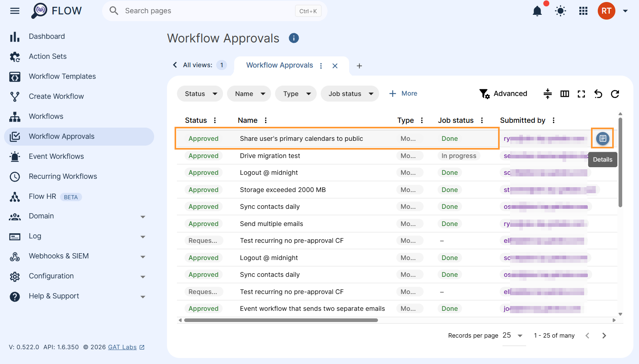The height and width of the screenshot is (364, 639).
Task: Open the Job status filter dropdown
Action: pos(350,94)
